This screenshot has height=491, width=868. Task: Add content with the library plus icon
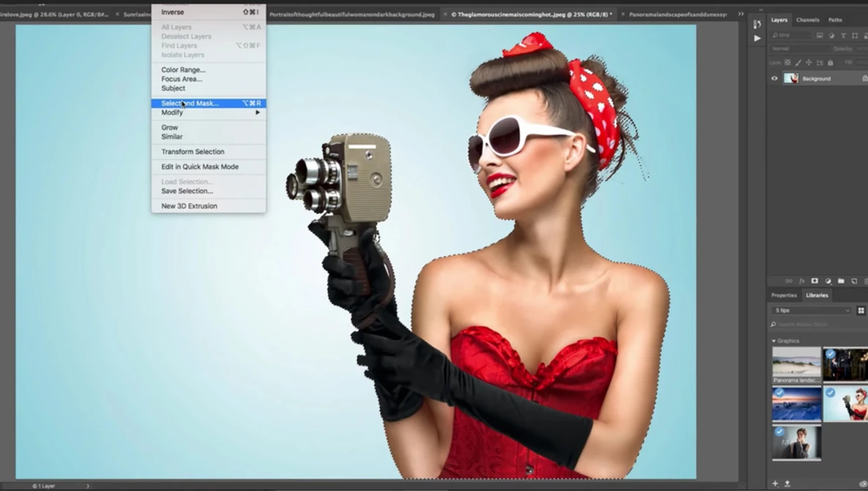pos(775,483)
